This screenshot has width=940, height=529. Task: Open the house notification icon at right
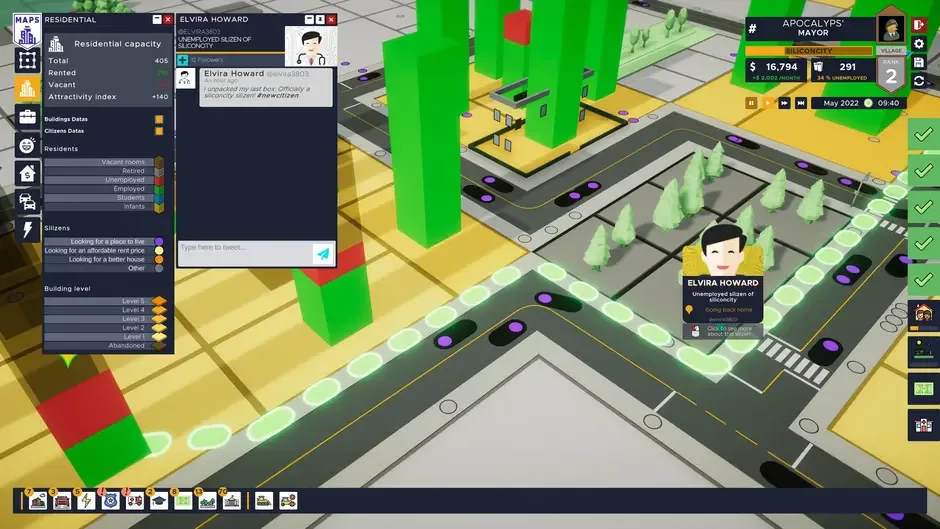click(x=923, y=316)
